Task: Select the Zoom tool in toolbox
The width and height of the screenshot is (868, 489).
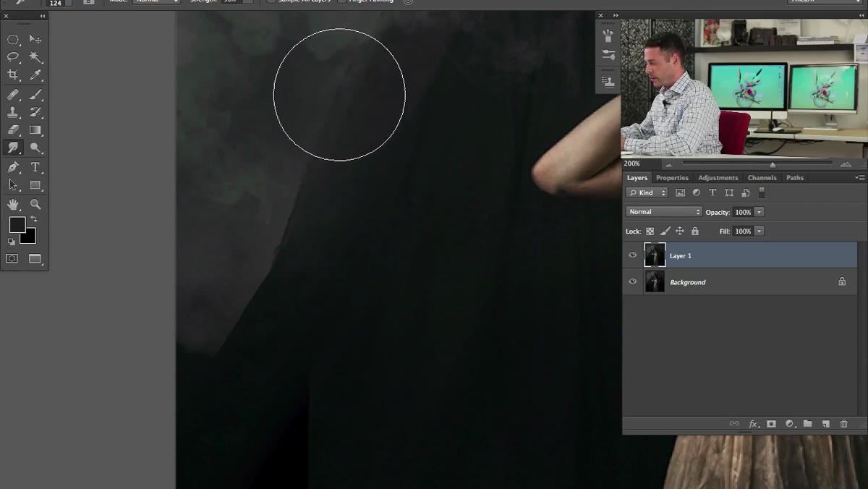Action: [35, 205]
